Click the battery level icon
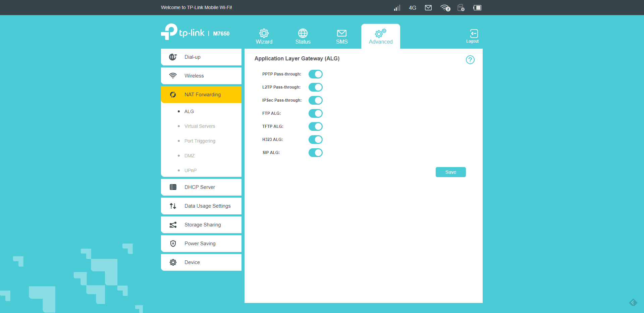Screen dimensions: 644x313 477,8
